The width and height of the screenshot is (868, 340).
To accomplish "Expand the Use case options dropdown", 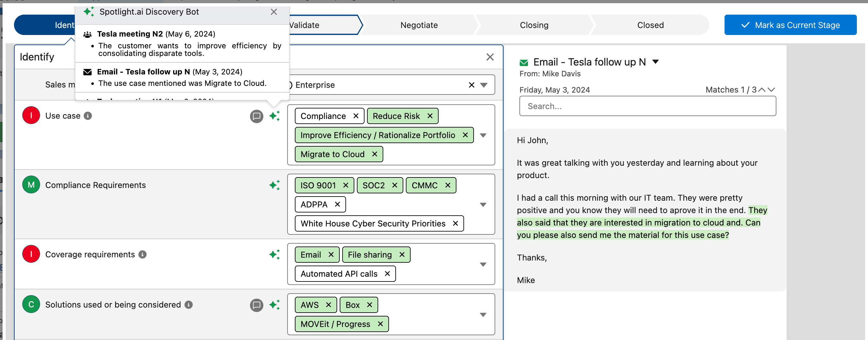I will click(x=483, y=135).
